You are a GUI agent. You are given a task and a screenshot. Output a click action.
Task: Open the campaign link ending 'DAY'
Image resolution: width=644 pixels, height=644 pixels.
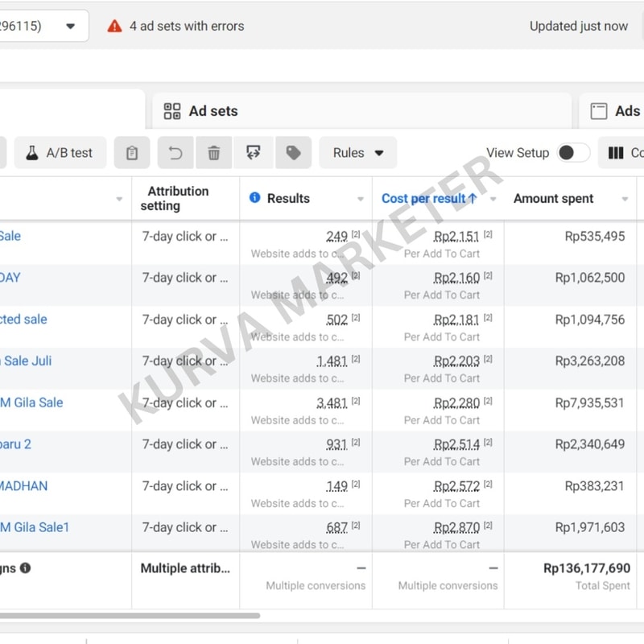tap(10, 278)
